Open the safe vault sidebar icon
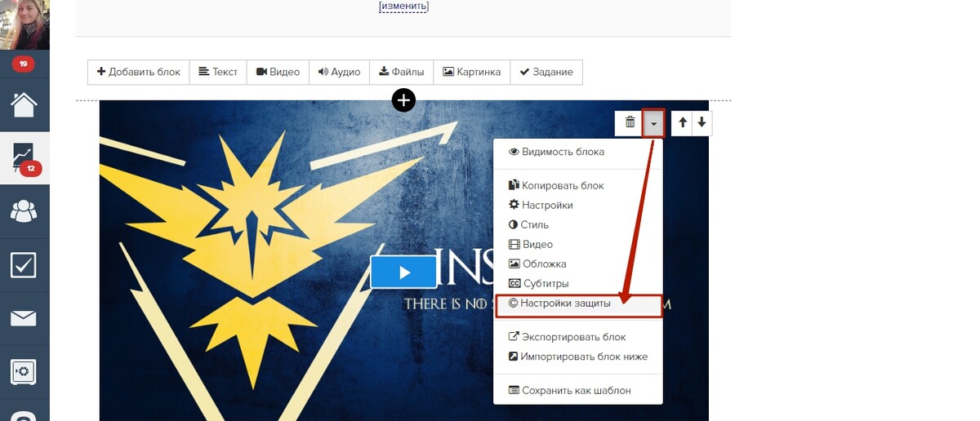The height and width of the screenshot is (421, 980). 24,371
